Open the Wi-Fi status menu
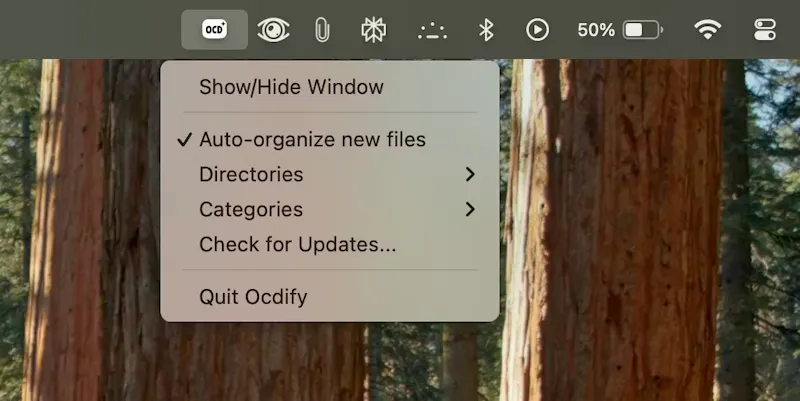The image size is (800, 401). click(707, 30)
